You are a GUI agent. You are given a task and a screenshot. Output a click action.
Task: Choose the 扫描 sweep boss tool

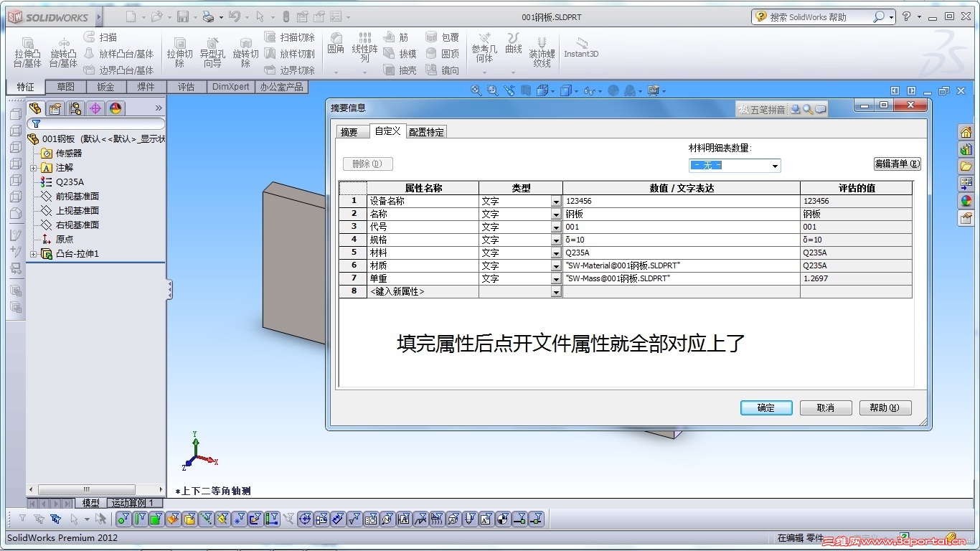pyautogui.click(x=100, y=37)
